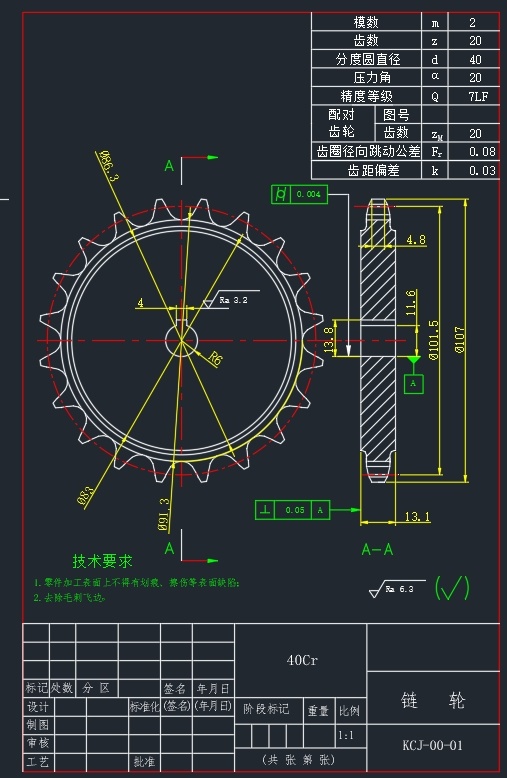Click the 工艺 row label
Screen dimensions: 507x778
click(x=38, y=761)
